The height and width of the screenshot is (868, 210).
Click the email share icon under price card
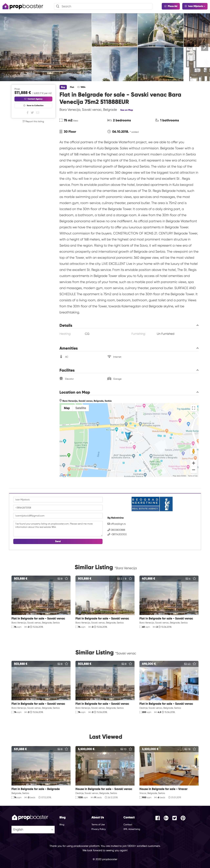[x=38, y=113]
